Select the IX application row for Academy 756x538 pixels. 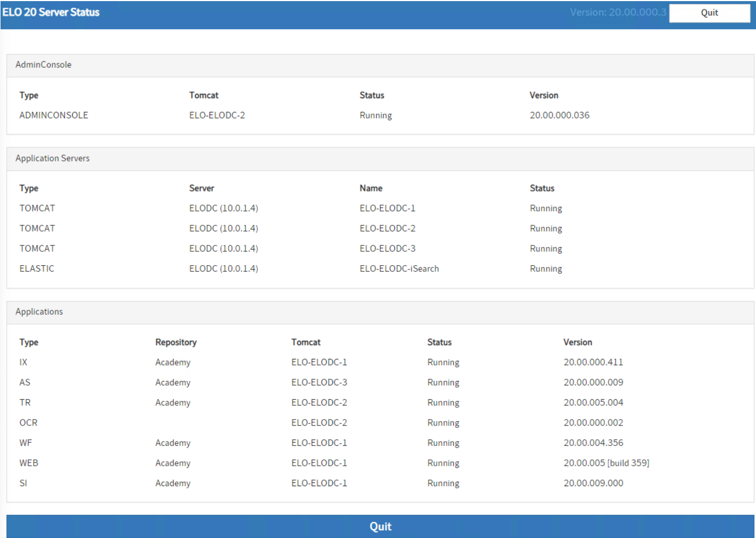(23, 362)
